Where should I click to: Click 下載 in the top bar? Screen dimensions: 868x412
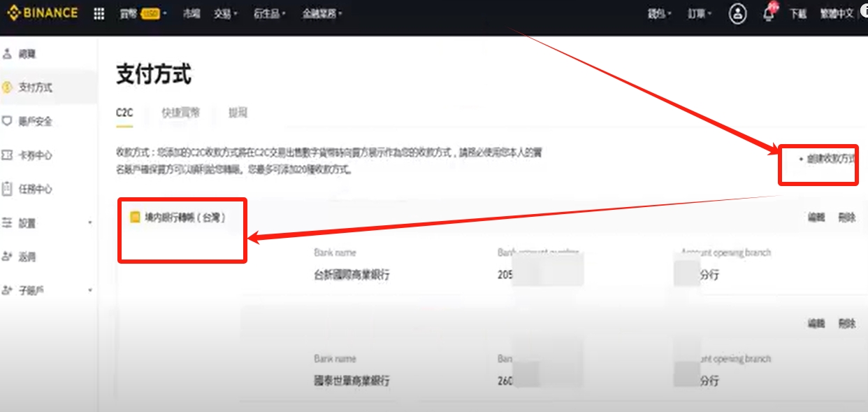pos(798,14)
